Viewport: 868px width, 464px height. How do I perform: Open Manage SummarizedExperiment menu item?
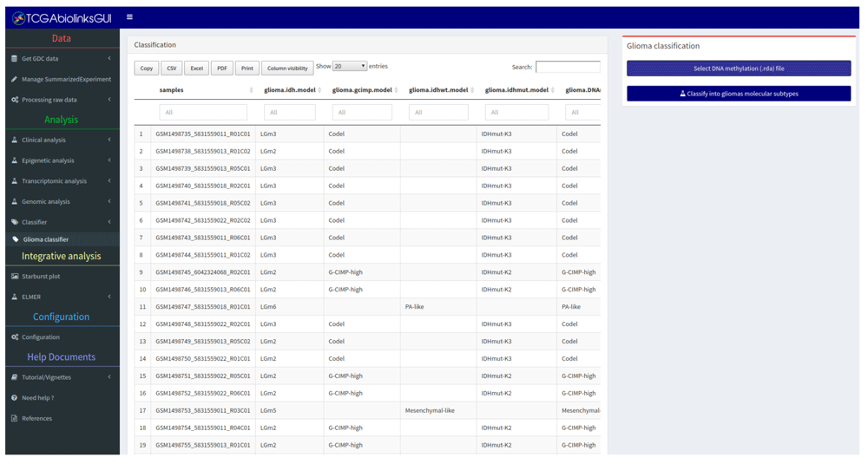(62, 79)
